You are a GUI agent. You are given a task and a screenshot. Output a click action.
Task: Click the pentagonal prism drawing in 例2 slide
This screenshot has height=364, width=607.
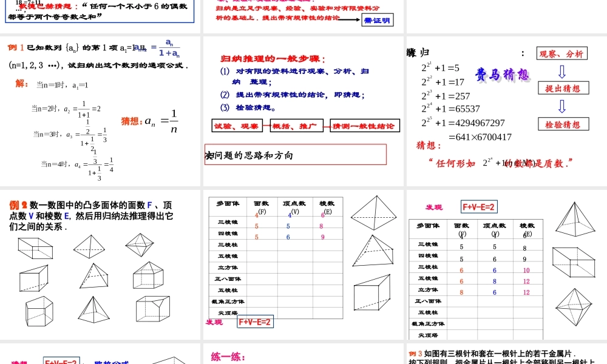click(x=39, y=311)
